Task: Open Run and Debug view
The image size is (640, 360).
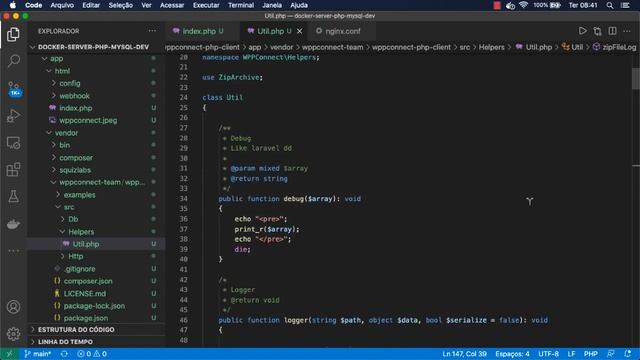Action: point(13,116)
